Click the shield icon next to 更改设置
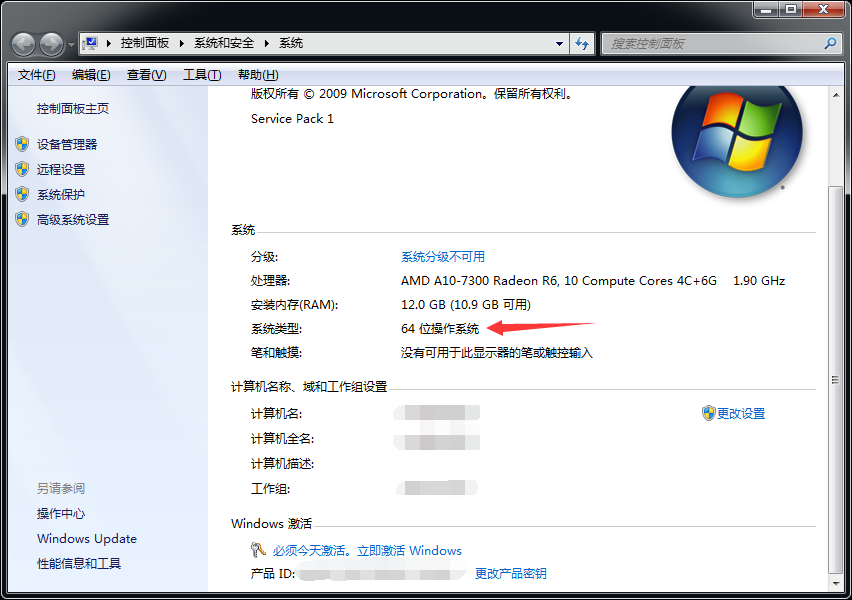The height and width of the screenshot is (600, 852). point(709,413)
